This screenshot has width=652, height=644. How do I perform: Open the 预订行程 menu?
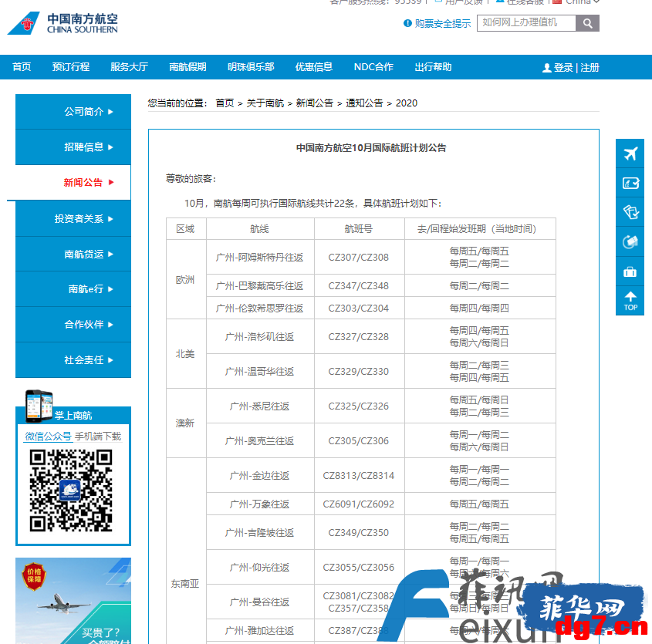pos(71,67)
